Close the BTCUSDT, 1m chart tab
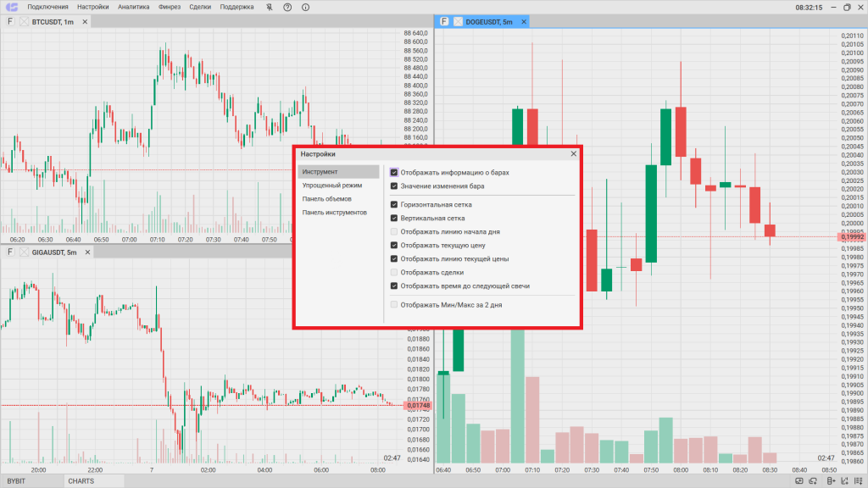 click(24, 21)
